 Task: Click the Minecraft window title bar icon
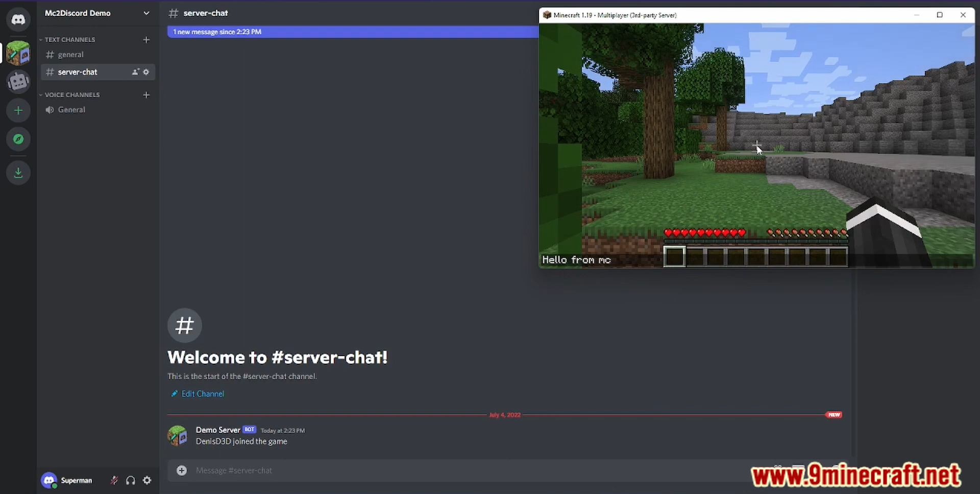point(547,15)
